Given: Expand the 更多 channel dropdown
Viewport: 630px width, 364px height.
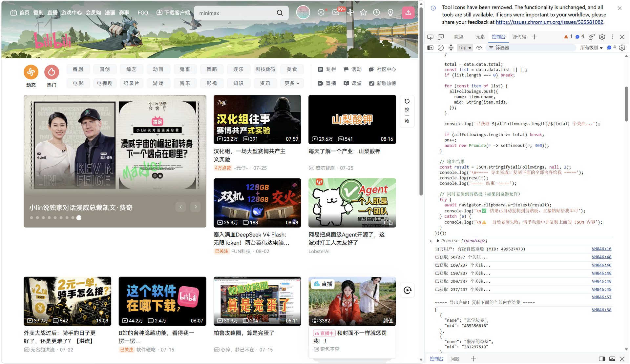Looking at the screenshot, I should 292,84.
